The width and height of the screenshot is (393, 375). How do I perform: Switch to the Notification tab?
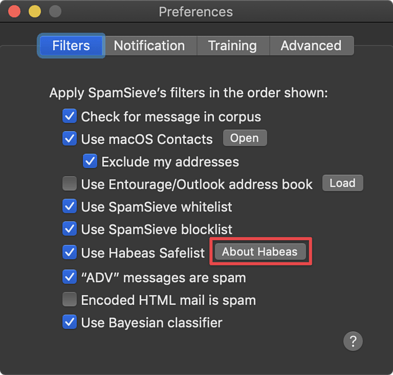[x=149, y=46]
